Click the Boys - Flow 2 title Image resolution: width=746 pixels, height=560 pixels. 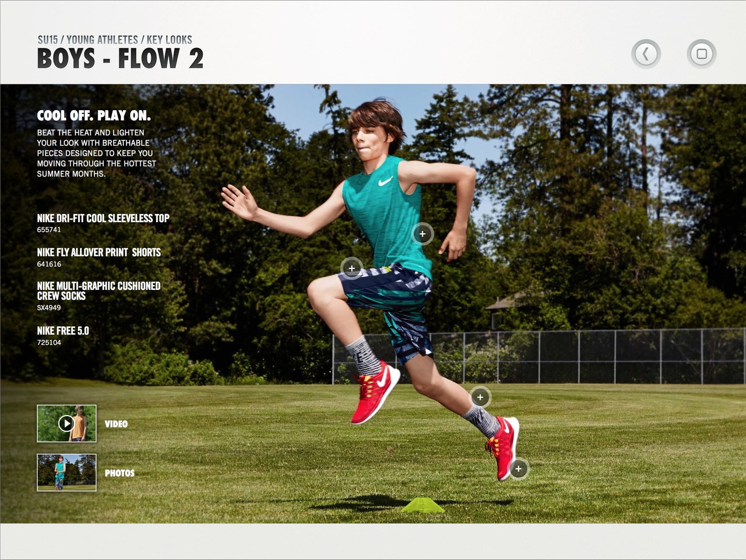click(x=120, y=58)
